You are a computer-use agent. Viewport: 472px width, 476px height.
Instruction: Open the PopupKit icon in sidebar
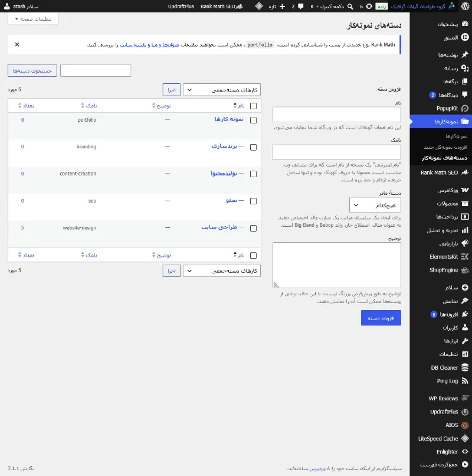[x=465, y=109]
